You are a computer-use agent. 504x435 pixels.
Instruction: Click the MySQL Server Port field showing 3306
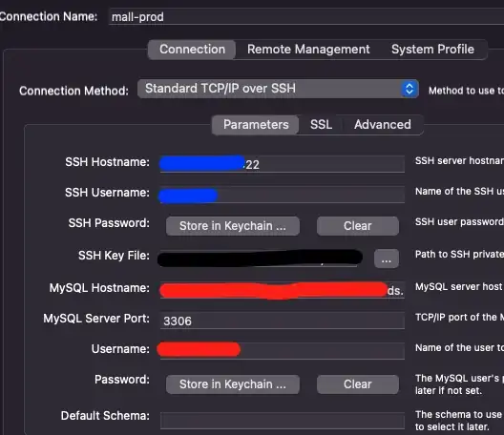coord(283,321)
